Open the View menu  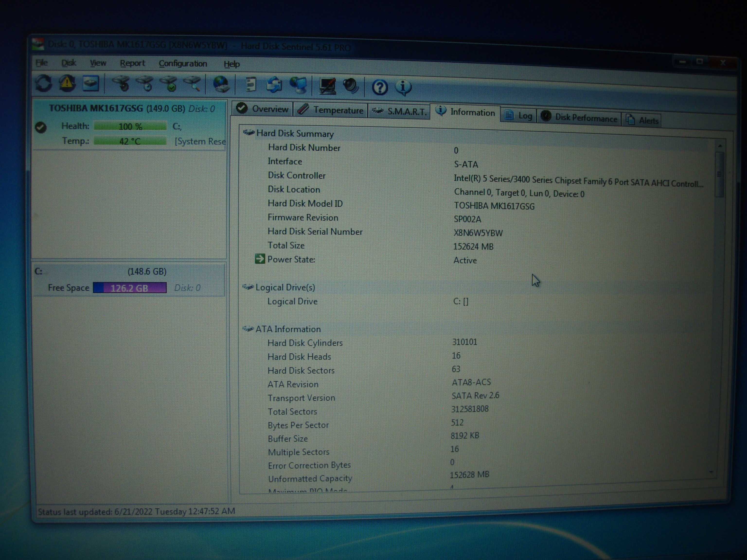tap(98, 63)
